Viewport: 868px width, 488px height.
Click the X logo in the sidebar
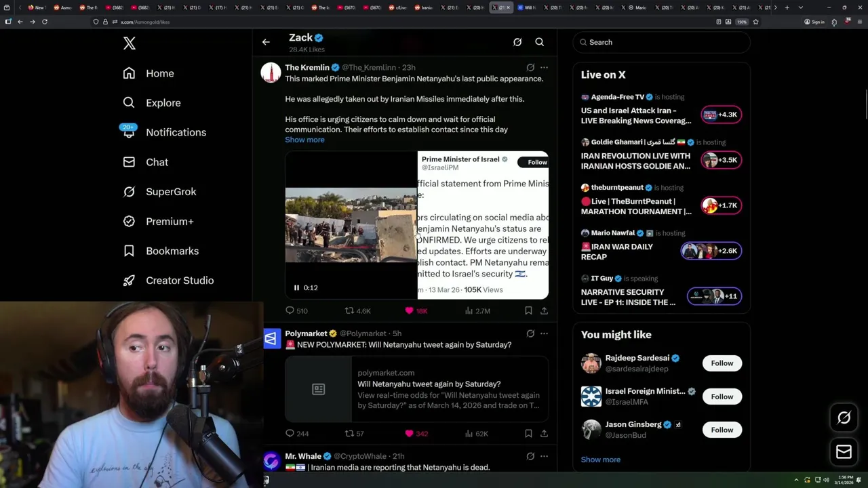pyautogui.click(x=130, y=43)
